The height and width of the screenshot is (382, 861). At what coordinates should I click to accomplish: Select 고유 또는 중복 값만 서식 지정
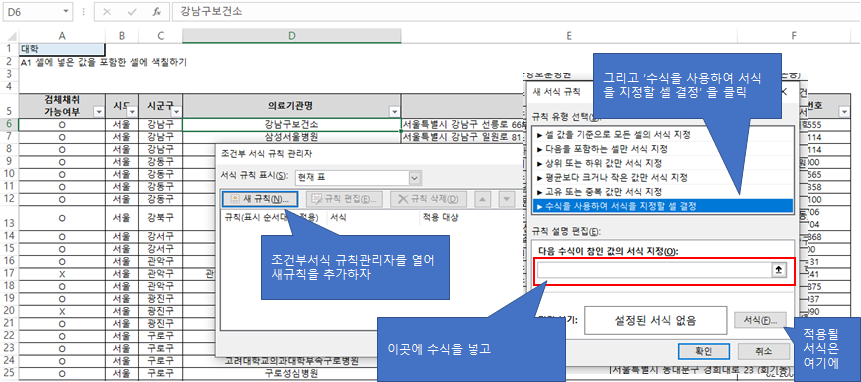click(663, 192)
